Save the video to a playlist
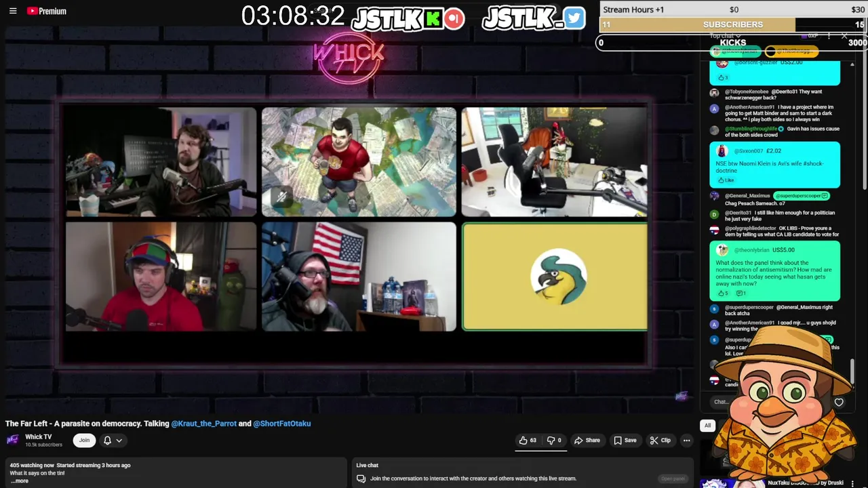 click(x=625, y=440)
